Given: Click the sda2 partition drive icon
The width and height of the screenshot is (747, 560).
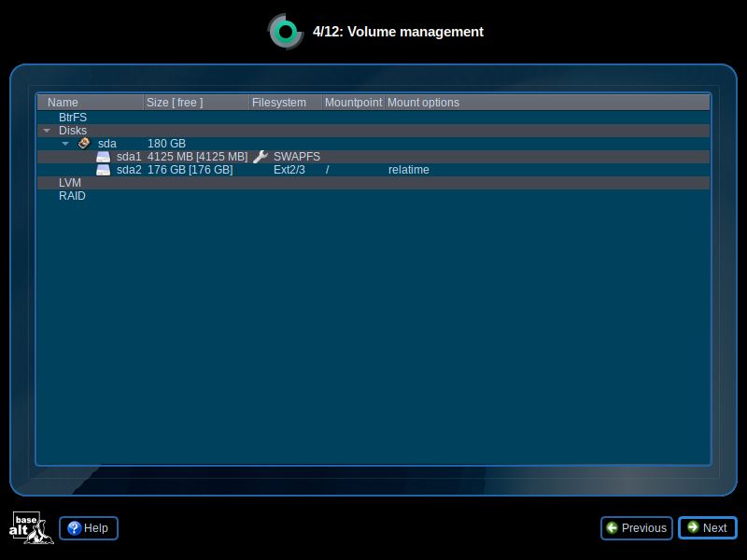Looking at the screenshot, I should (104, 170).
